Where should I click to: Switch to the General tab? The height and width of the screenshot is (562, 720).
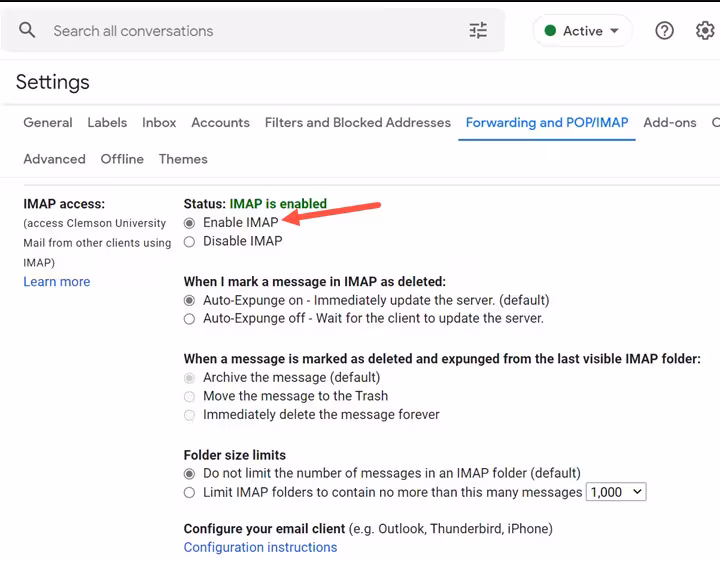point(48,123)
